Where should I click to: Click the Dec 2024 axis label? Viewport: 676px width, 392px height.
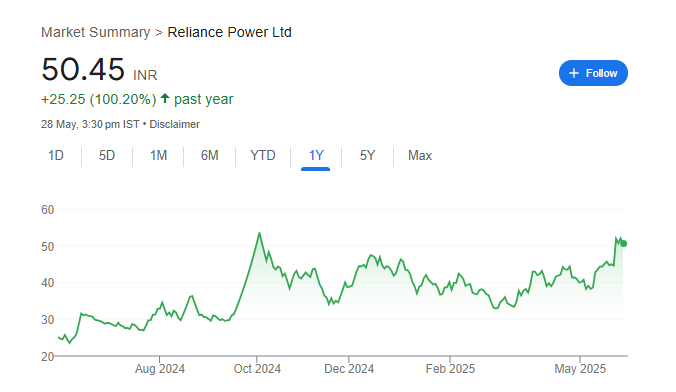tap(349, 369)
